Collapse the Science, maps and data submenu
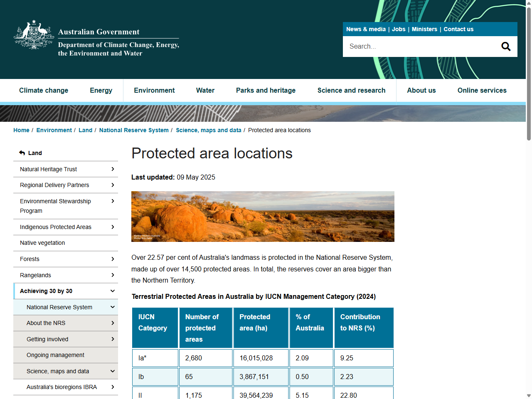 click(x=112, y=371)
